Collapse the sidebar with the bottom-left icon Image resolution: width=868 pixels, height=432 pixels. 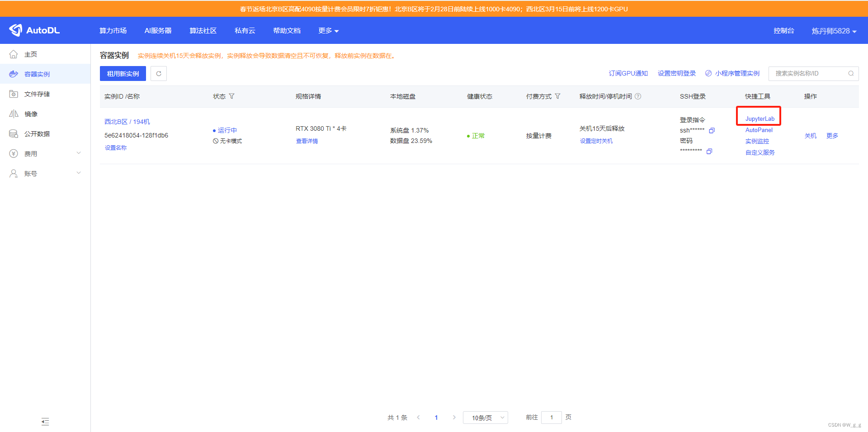pyautogui.click(x=45, y=422)
